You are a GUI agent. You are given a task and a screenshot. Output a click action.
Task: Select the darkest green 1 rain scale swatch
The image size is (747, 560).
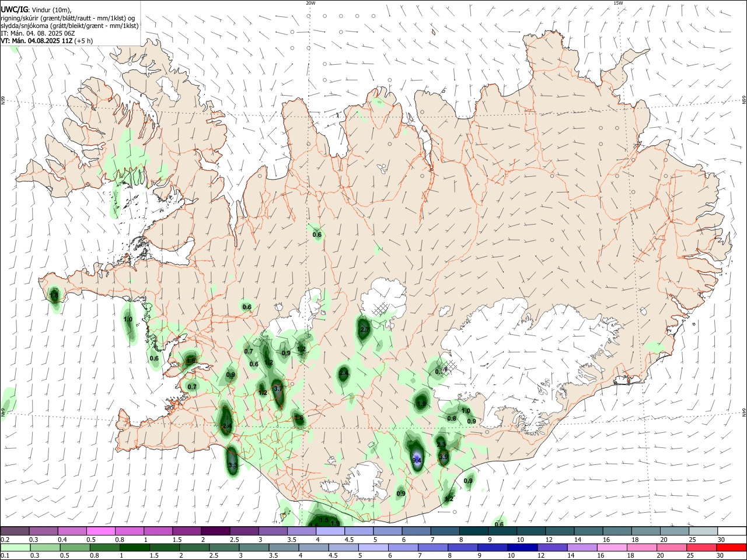point(135,547)
